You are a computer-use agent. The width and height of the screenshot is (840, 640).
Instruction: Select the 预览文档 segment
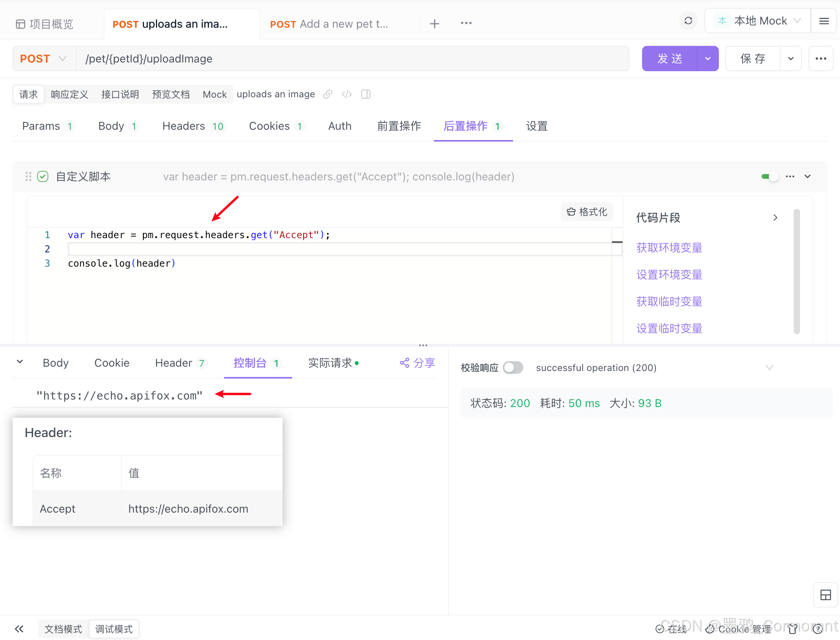pyautogui.click(x=171, y=94)
